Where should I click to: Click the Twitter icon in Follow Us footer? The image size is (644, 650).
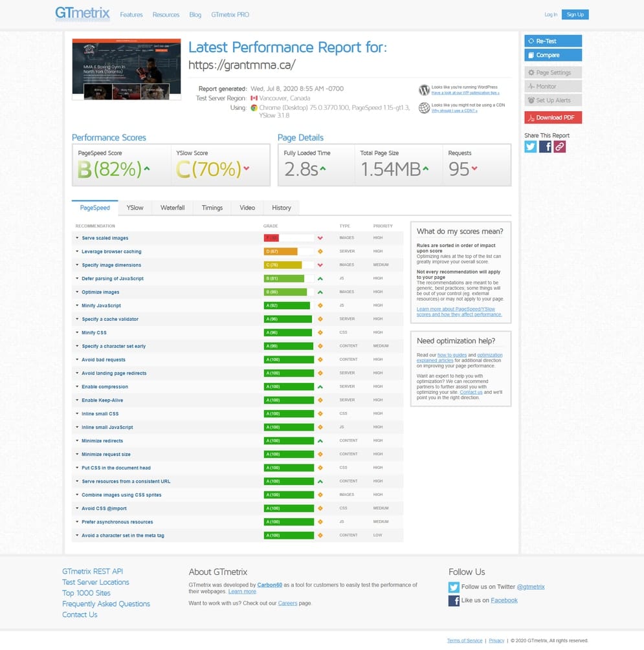point(454,587)
